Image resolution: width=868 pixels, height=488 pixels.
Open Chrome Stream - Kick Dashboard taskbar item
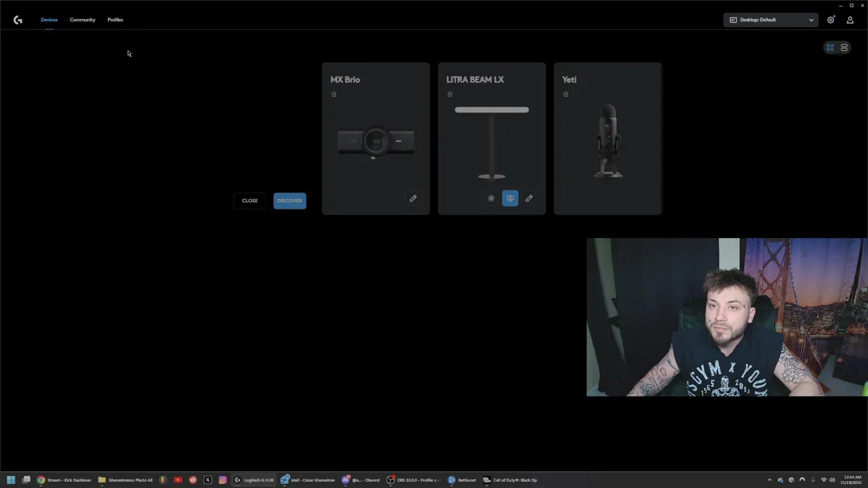point(64,480)
